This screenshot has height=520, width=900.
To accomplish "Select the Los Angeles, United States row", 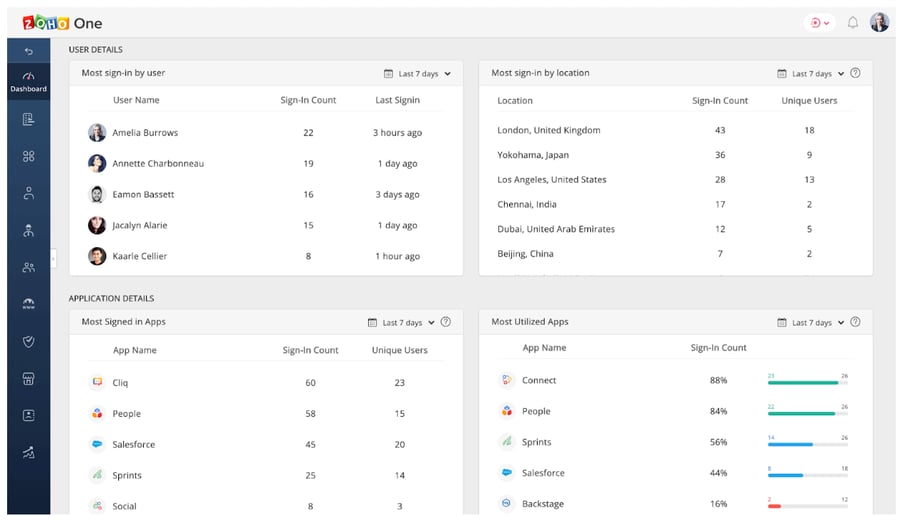I will coord(676,180).
